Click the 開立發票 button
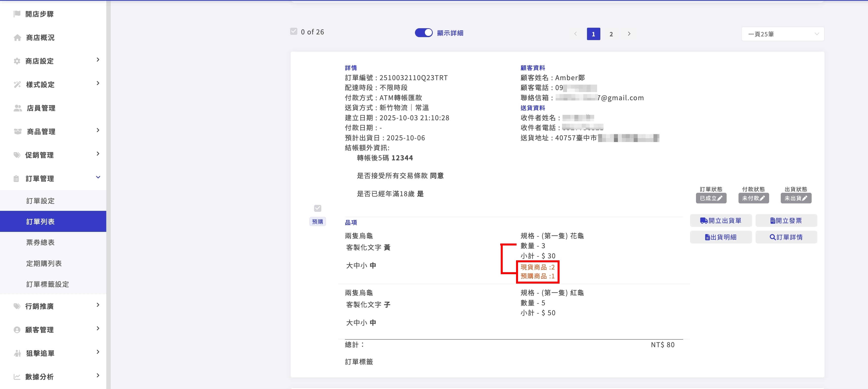The height and width of the screenshot is (389, 868). pyautogui.click(x=786, y=221)
